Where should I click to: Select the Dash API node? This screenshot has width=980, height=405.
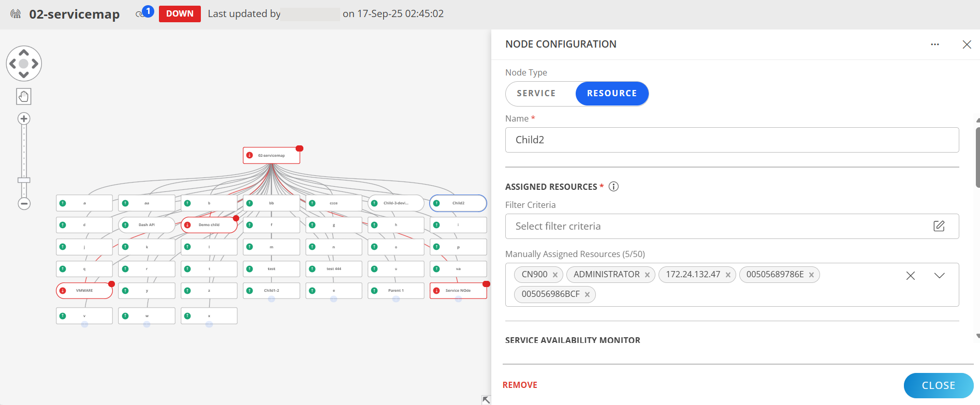pos(147,225)
